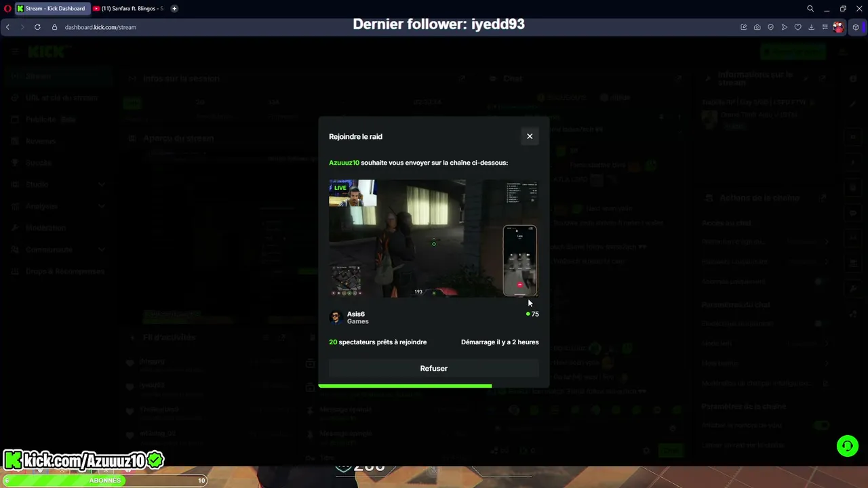This screenshot has height=488, width=868.
Task: Click the edit page icon in toolbar
Action: click(744, 27)
